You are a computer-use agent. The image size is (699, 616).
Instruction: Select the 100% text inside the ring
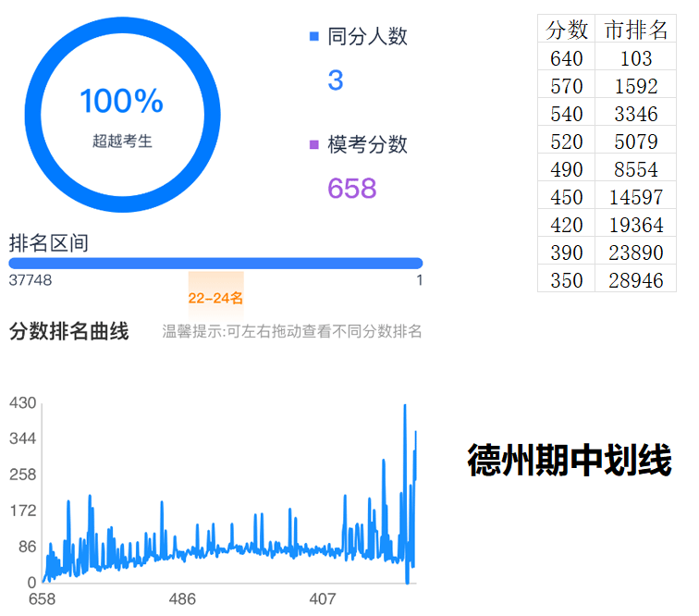click(x=122, y=102)
